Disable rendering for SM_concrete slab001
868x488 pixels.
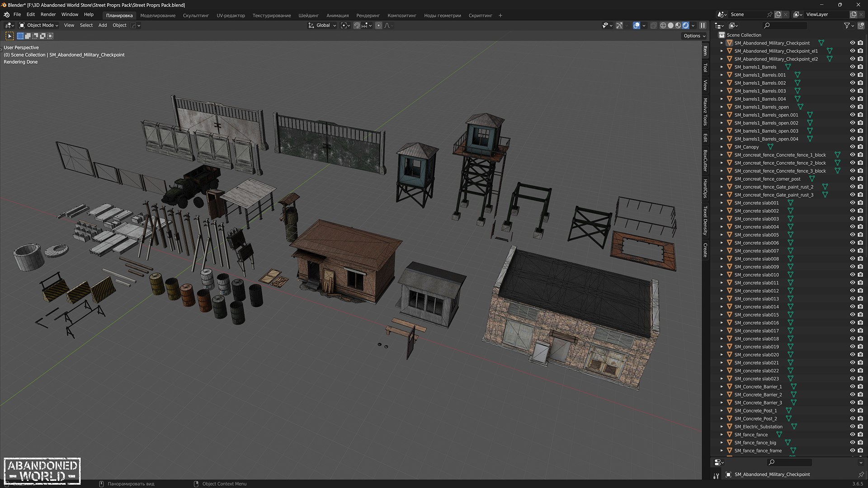click(860, 203)
